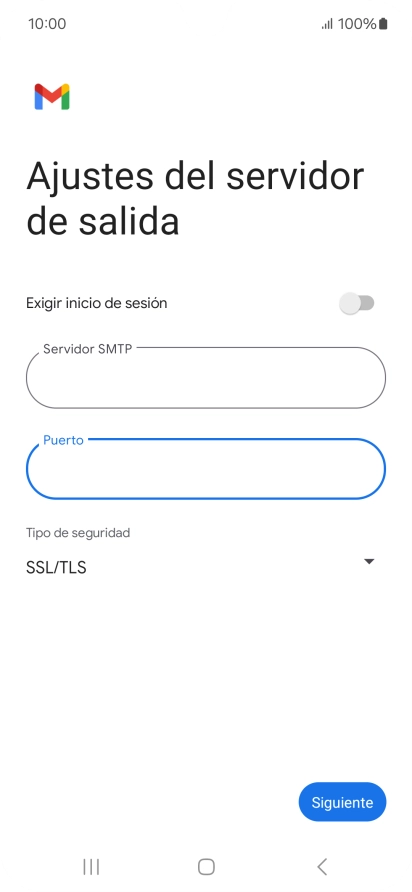
Task: Go to the home screen button
Action: [x=206, y=866]
